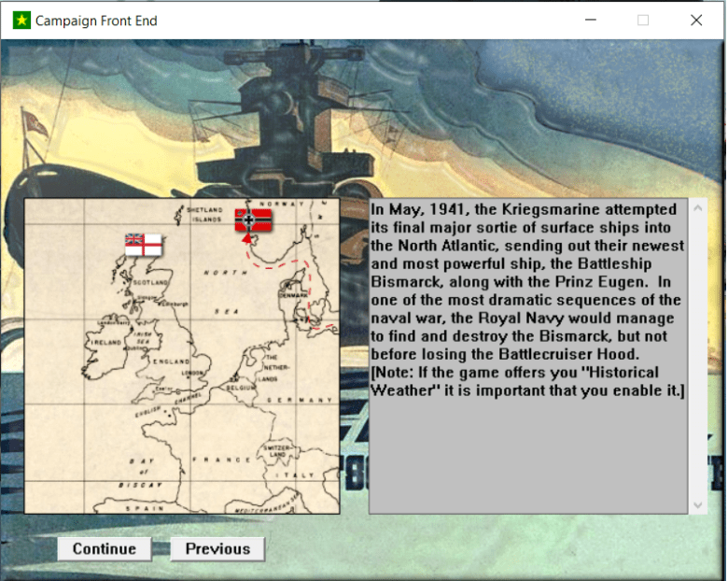Click the scroll up arrow of the briefing text
Image resolution: width=728 pixels, height=581 pixels.
click(x=697, y=208)
